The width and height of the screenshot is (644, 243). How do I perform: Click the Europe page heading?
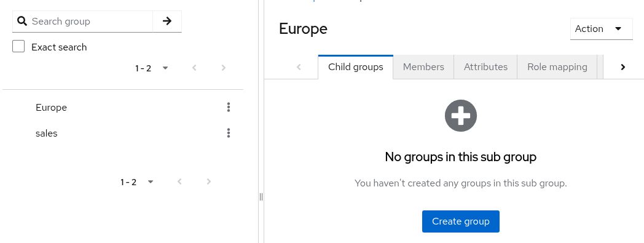[303, 29]
